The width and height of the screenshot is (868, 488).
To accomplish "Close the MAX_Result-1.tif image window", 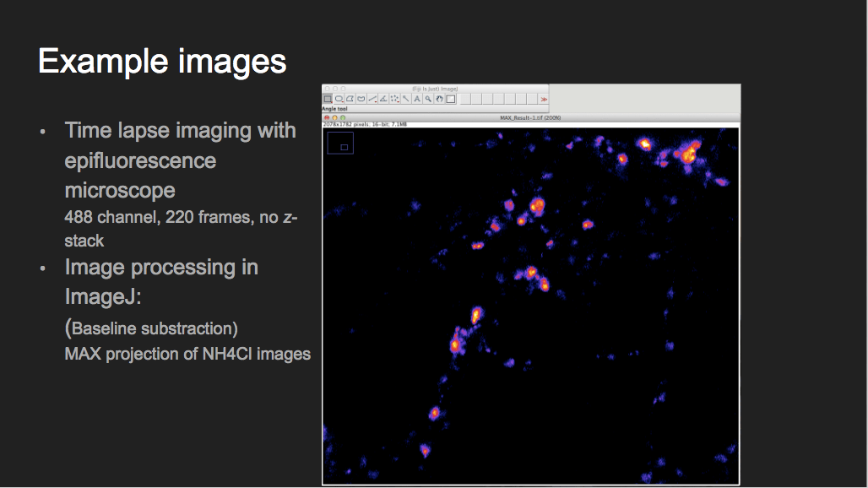I will tap(327, 118).
